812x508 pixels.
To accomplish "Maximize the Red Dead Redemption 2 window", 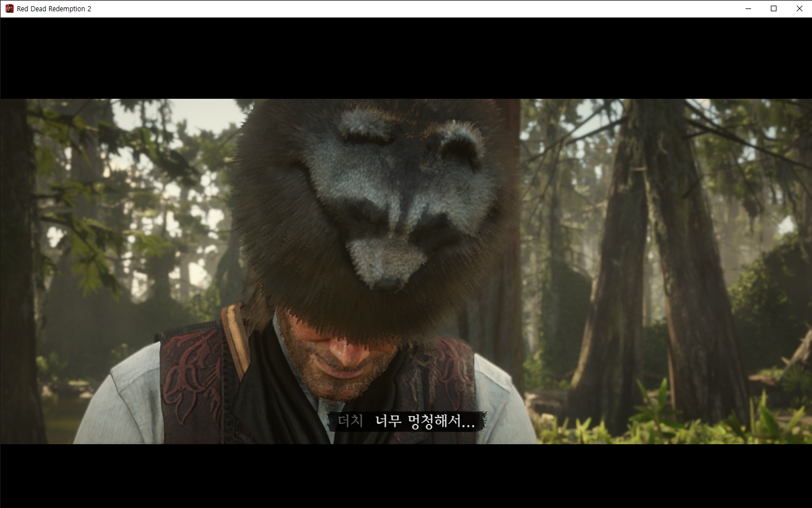I will click(774, 8).
